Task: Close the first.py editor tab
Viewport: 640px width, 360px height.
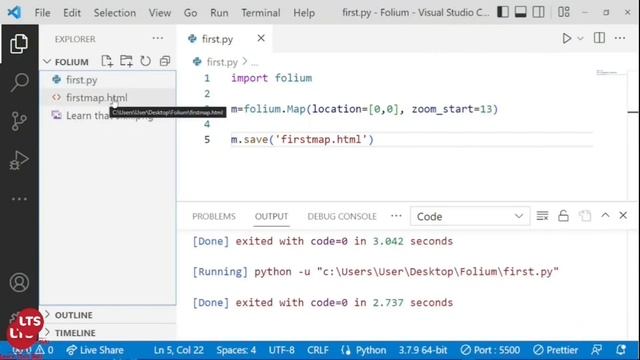Action: click(x=261, y=38)
